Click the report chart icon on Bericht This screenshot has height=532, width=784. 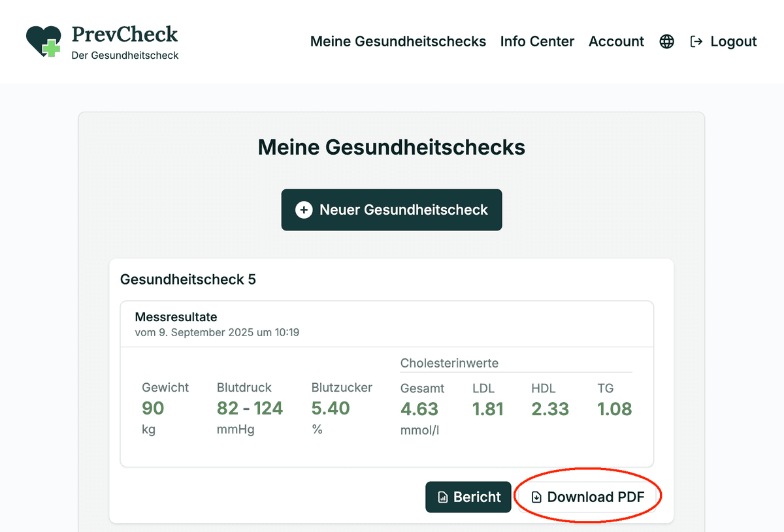click(x=442, y=497)
